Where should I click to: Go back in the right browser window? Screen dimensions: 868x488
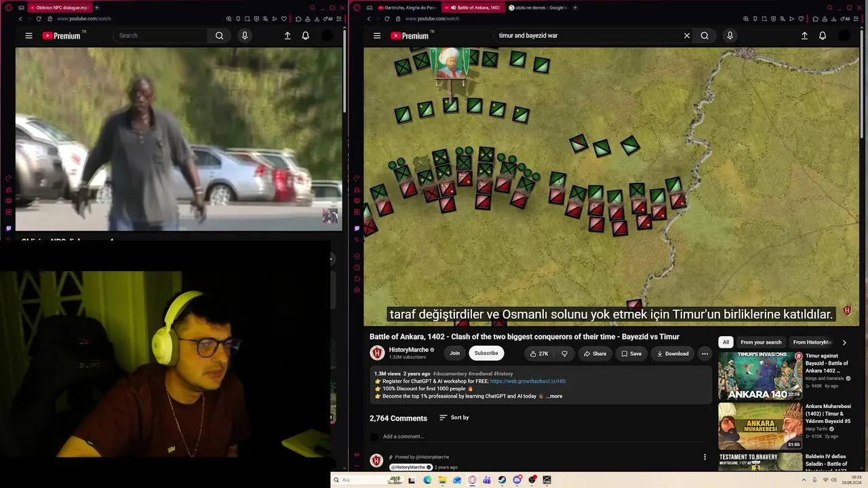(369, 19)
